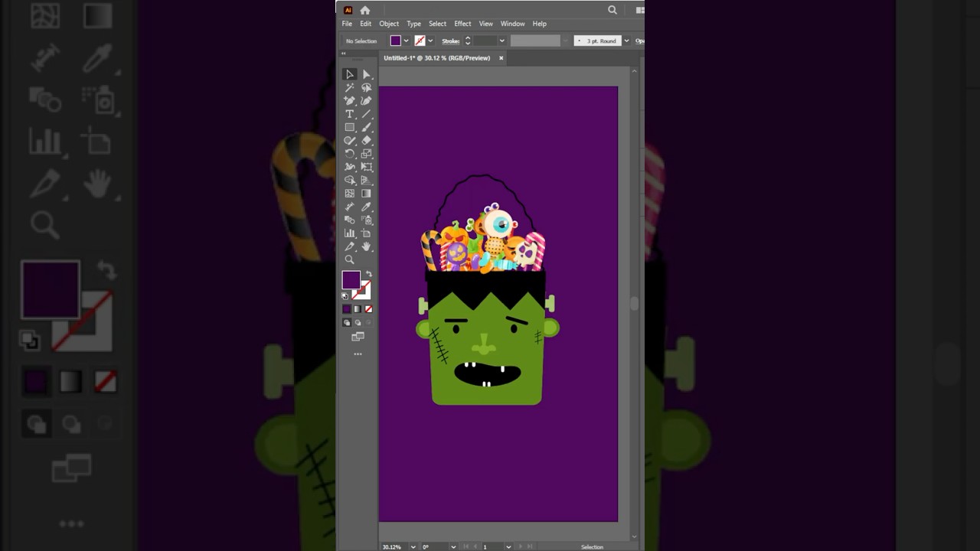
Task: Set fill mode to None
Action: (x=368, y=309)
